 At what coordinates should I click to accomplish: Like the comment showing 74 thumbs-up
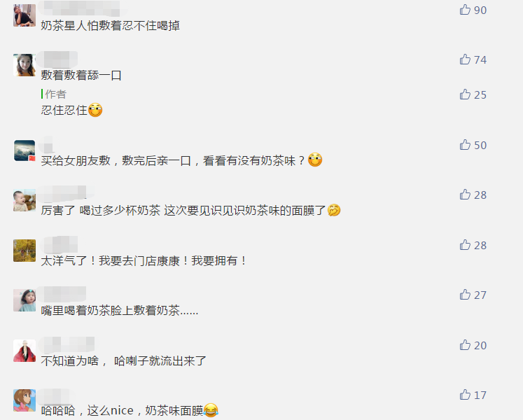465,59
